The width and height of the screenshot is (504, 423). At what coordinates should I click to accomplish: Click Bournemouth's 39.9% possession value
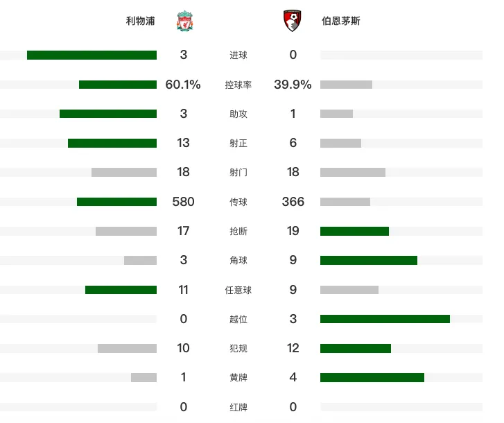coord(293,85)
